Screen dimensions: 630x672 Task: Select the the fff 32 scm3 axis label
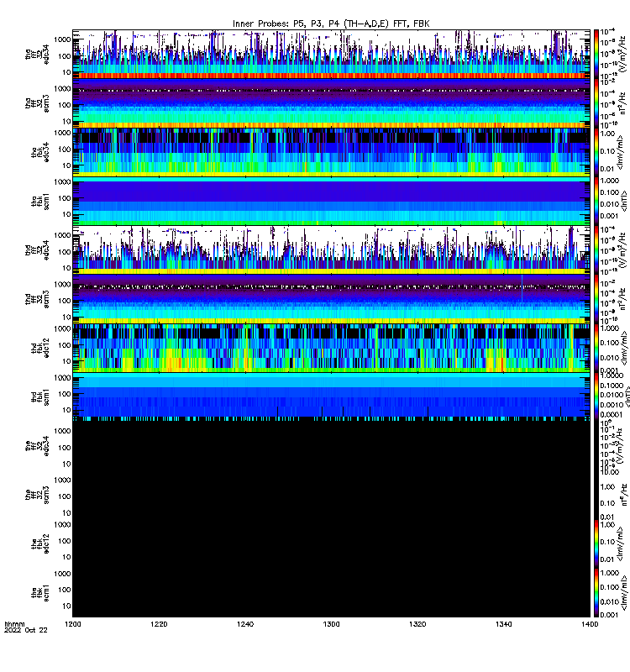37,495
